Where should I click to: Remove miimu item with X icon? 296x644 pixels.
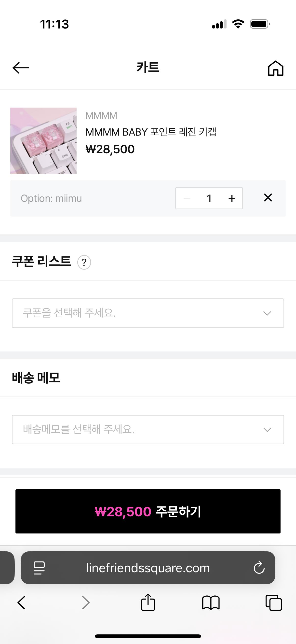tap(268, 198)
